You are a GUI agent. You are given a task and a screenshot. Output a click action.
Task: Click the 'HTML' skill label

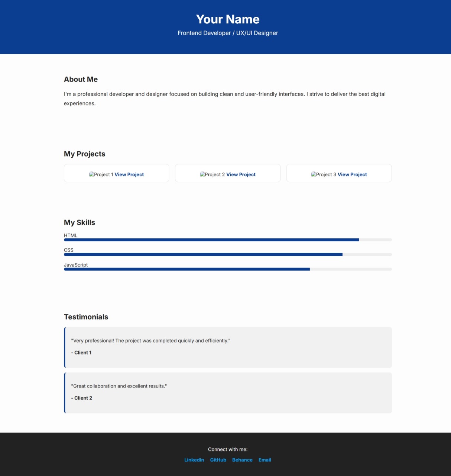point(71,235)
